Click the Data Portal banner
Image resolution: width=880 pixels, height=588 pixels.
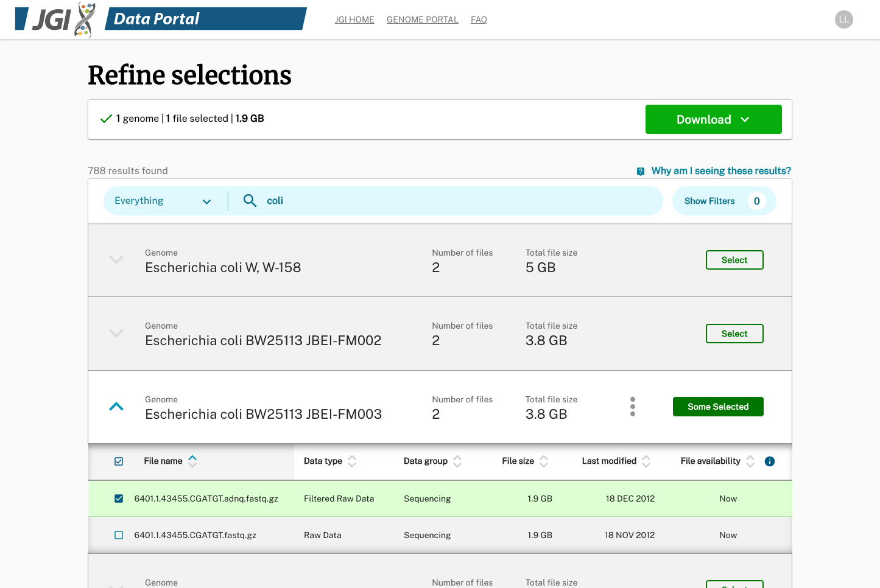172,19
